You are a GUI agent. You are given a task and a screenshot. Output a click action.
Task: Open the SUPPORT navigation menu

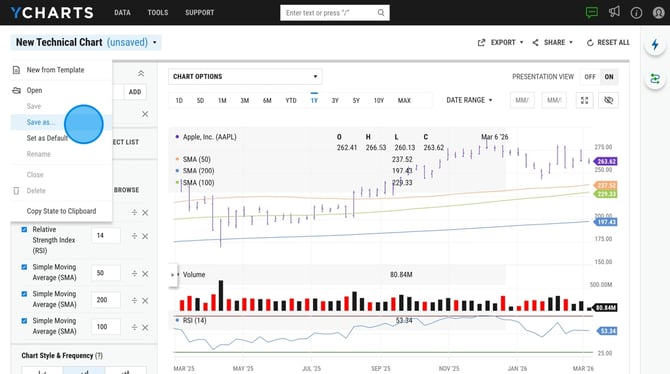click(200, 13)
